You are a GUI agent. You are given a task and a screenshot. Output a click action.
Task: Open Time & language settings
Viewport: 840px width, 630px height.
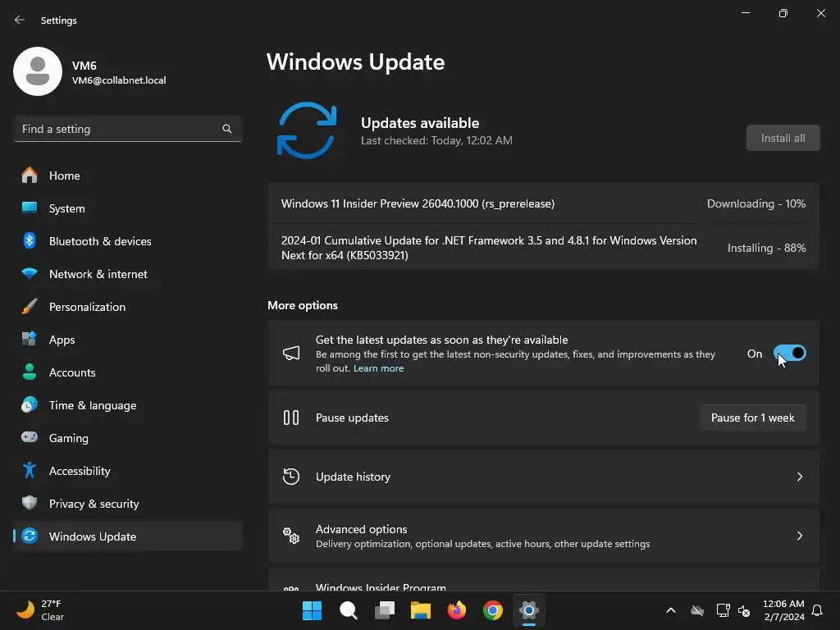[128, 405]
